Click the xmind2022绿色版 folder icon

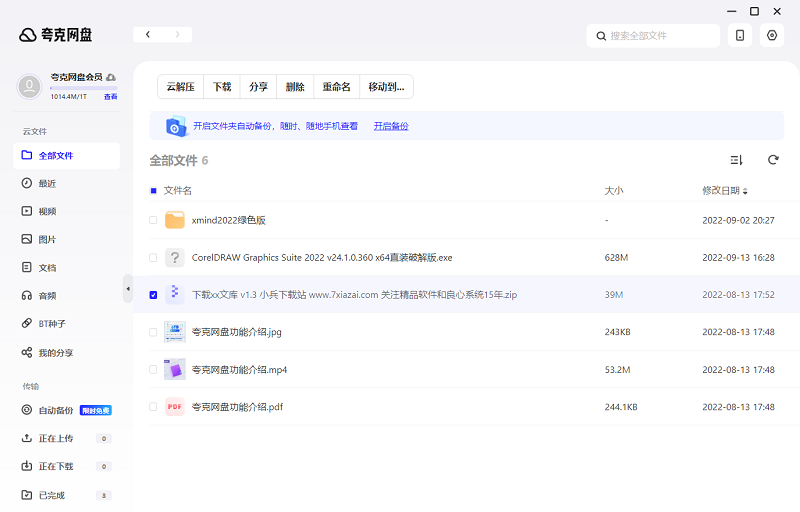pyautogui.click(x=175, y=220)
